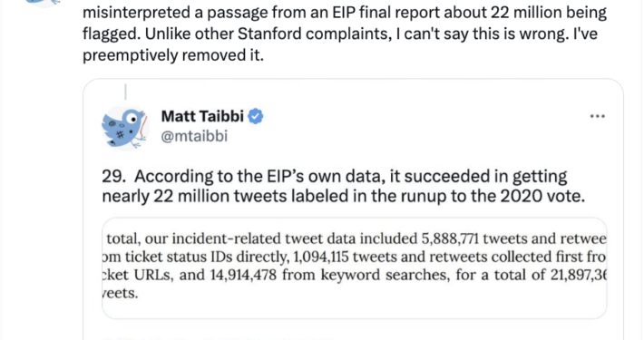This screenshot has width=644, height=340.
Task: Open the EIP report excerpt image
Action: 355,267
